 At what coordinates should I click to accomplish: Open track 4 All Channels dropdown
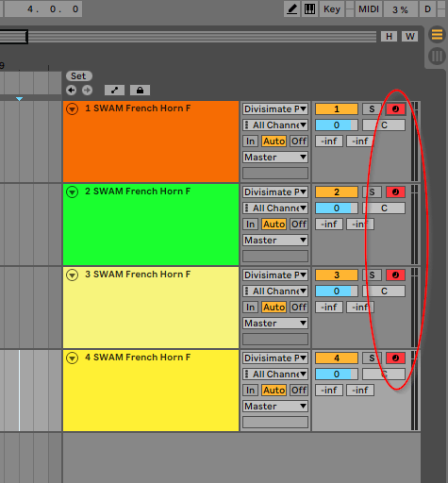pos(275,375)
